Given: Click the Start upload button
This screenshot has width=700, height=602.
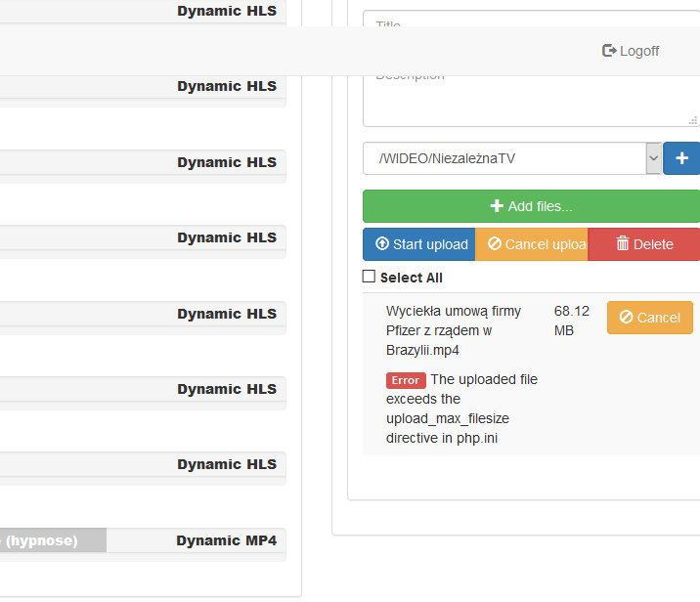Looking at the screenshot, I should point(419,244).
